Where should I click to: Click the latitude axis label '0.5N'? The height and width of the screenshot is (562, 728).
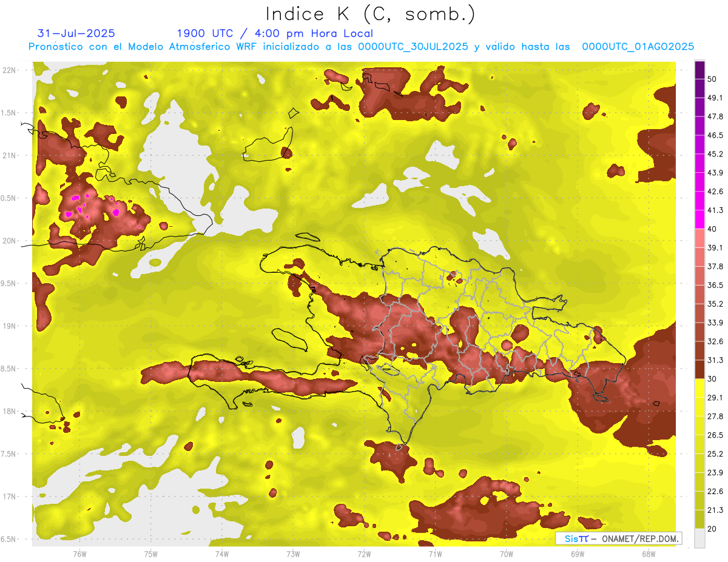pos(9,198)
